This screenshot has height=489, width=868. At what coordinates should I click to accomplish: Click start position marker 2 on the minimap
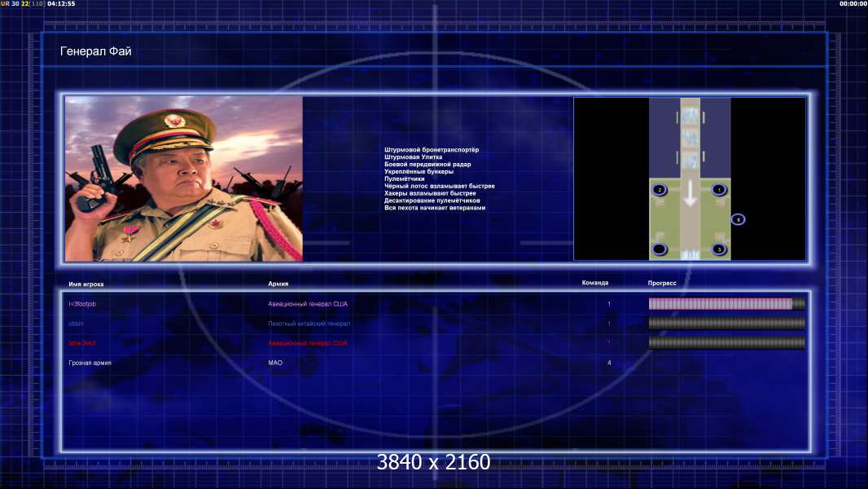(660, 189)
